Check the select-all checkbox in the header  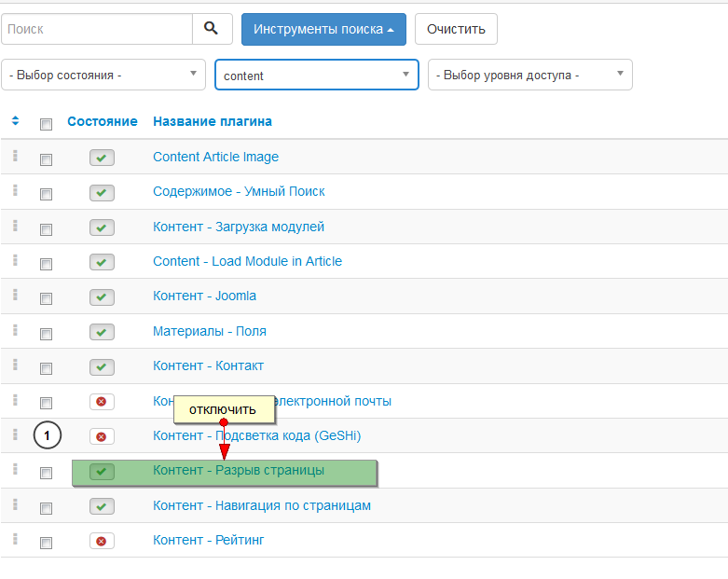pos(46,123)
